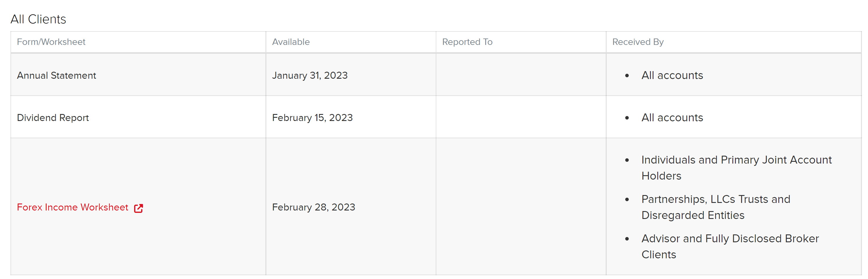Click the All Clients heading
Image resolution: width=868 pixels, height=279 pixels.
tap(38, 19)
